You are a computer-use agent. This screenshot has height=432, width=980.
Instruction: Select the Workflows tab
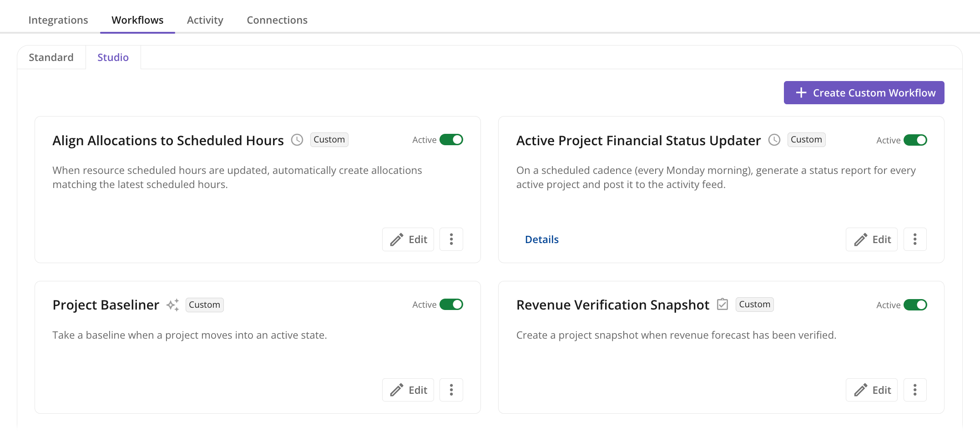pos(137,20)
